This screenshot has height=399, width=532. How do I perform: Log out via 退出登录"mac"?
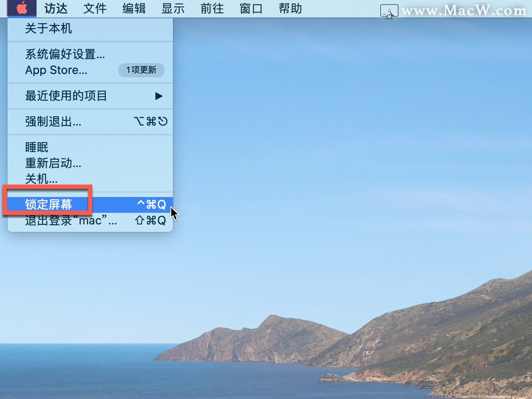[x=71, y=220]
